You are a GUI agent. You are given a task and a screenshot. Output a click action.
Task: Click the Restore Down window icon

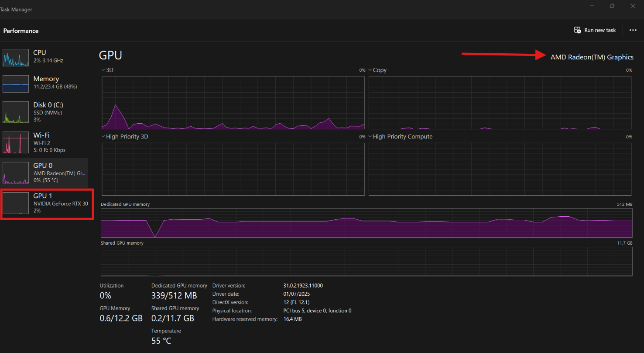[x=612, y=6]
